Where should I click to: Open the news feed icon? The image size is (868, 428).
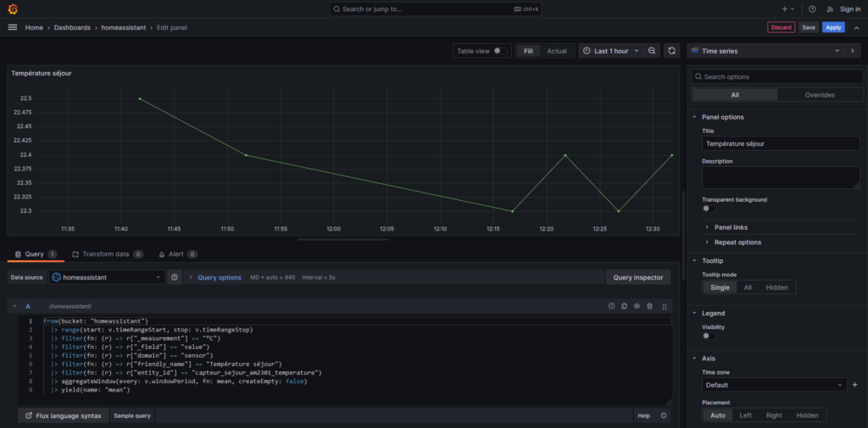pyautogui.click(x=830, y=8)
